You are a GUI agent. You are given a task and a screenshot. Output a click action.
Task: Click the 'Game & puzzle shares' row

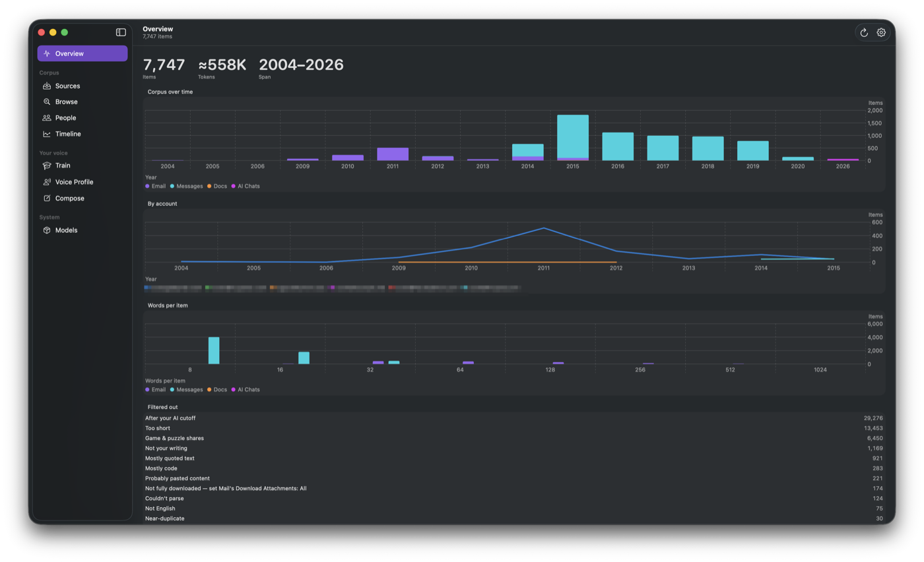tap(514, 438)
